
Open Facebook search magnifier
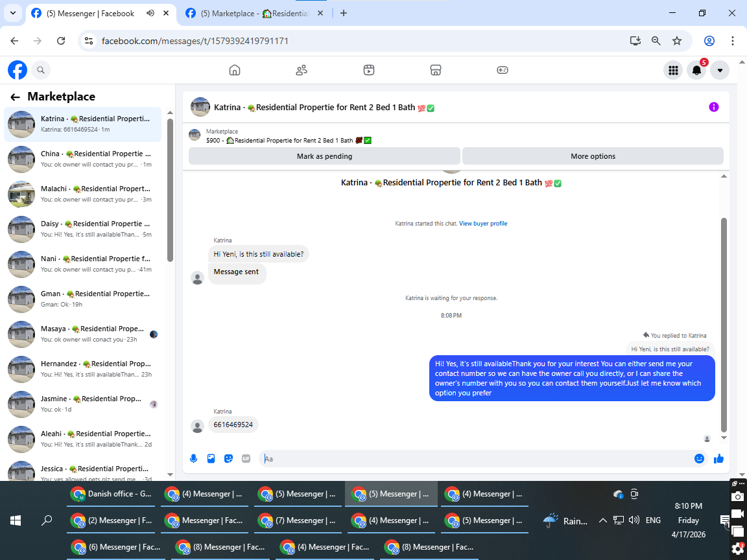point(41,70)
